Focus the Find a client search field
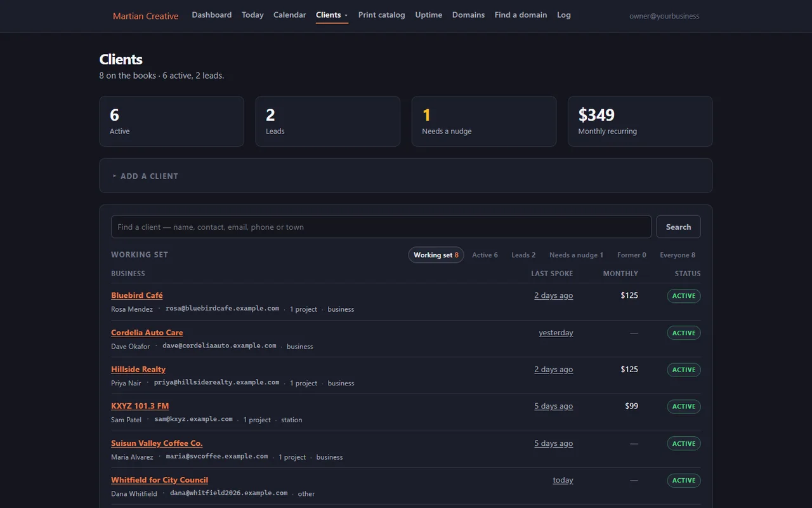The height and width of the screenshot is (508, 812). pyautogui.click(x=381, y=227)
